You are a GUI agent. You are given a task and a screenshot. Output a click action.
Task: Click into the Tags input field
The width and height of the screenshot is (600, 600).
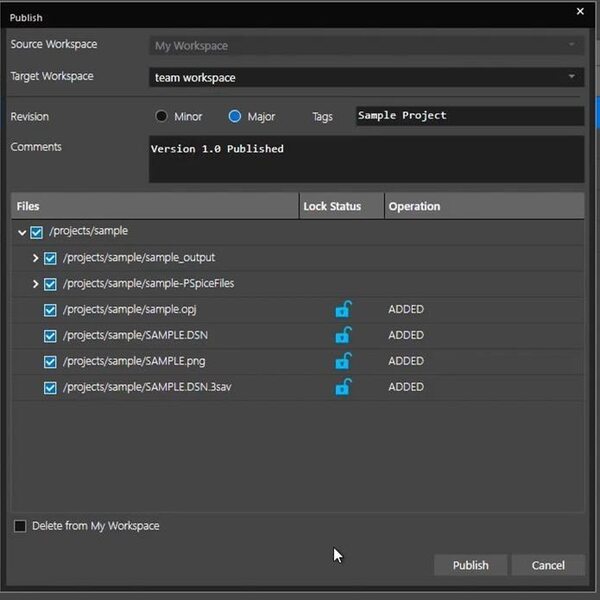pos(470,116)
